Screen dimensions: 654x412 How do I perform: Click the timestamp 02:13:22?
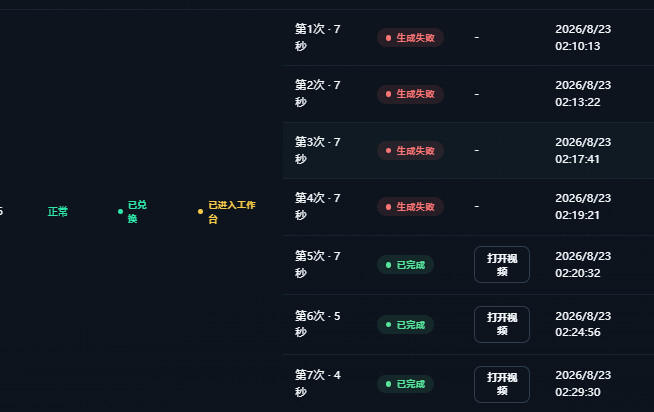click(578, 102)
